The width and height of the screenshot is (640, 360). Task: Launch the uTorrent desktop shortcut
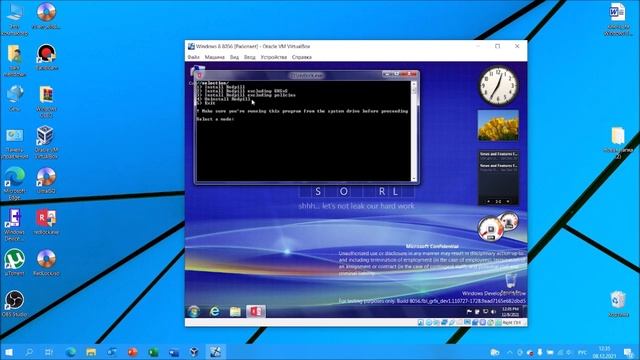pyautogui.click(x=14, y=262)
